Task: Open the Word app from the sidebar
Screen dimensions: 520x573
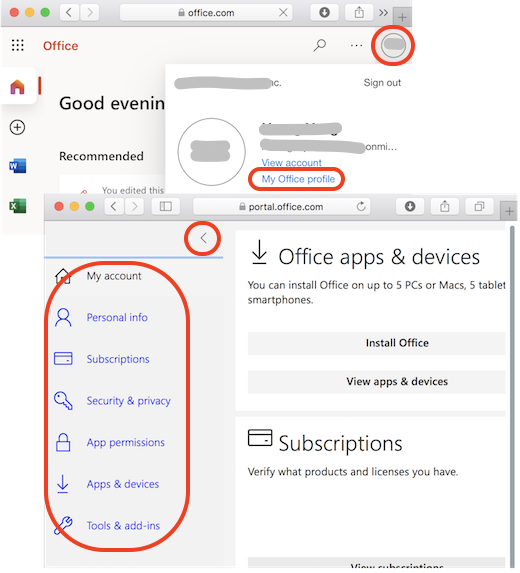Action: [18, 166]
